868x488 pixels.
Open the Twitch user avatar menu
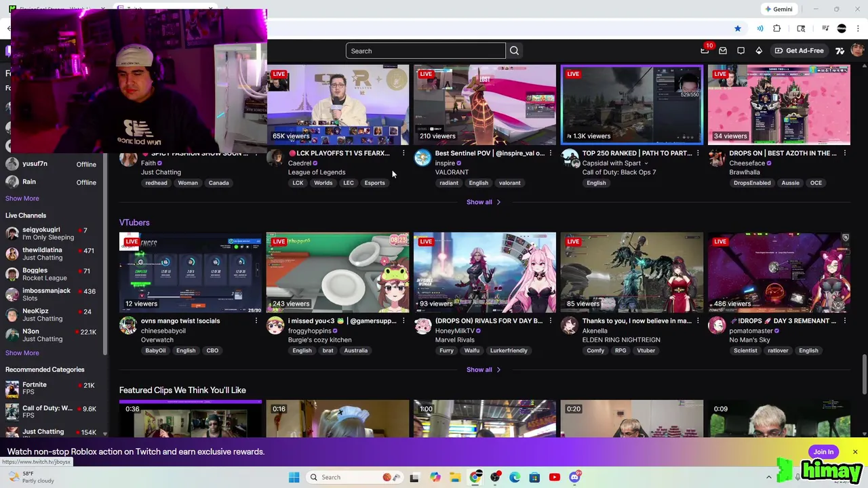(858, 51)
